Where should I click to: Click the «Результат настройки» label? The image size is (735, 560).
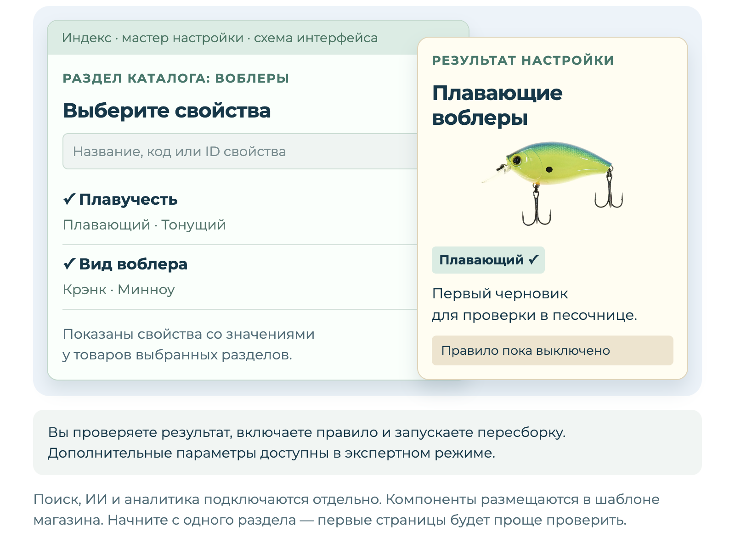pyautogui.click(x=523, y=61)
